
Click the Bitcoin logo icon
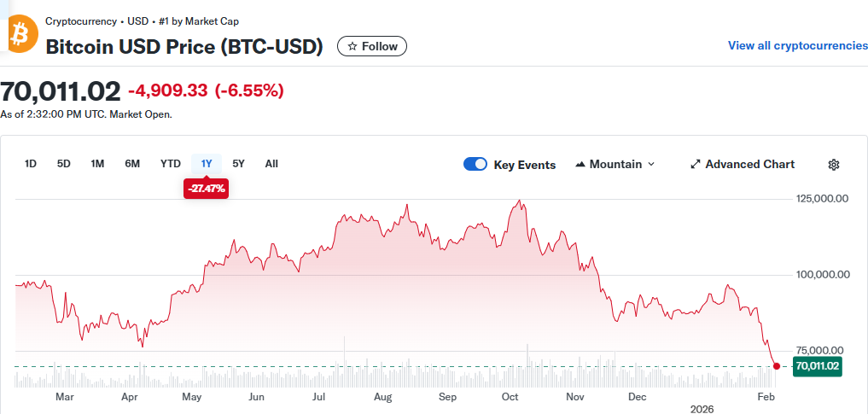pos(18,34)
